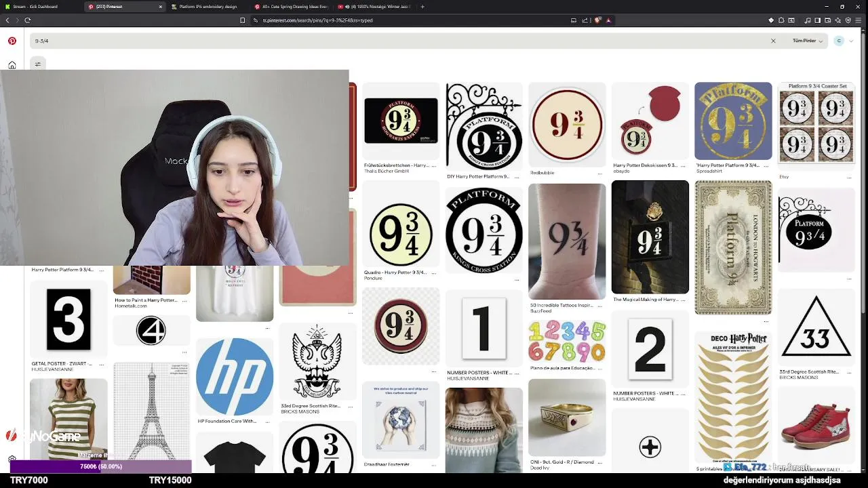Open 33rd Degree Scottish Rite eagle pin

point(317,362)
